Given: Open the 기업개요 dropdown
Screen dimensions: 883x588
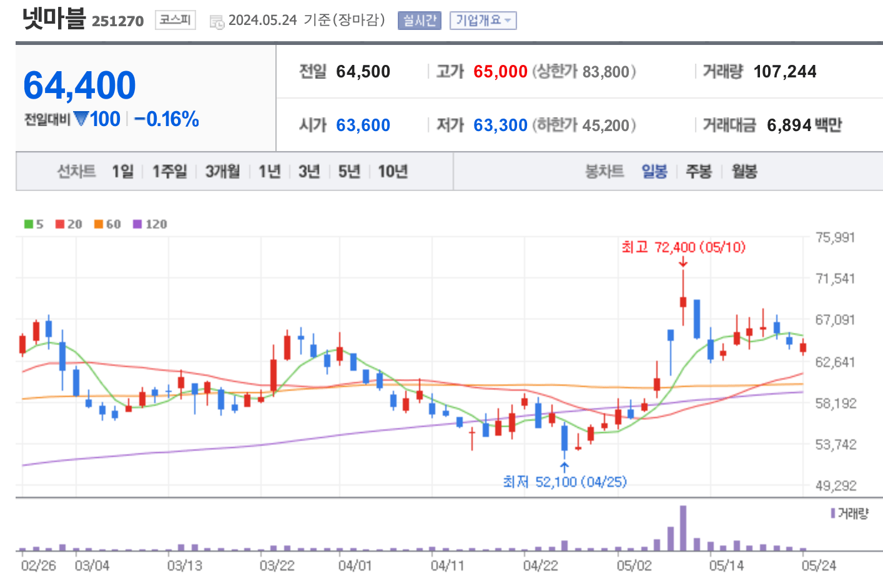Looking at the screenshot, I should click(483, 21).
